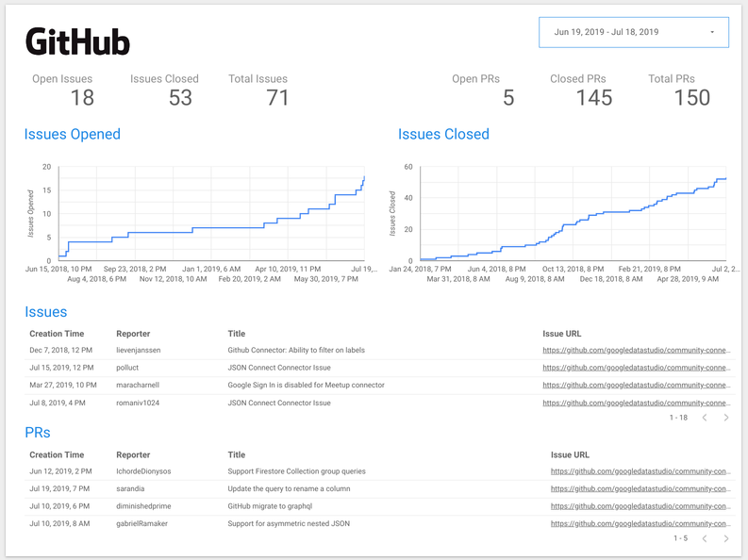
Task: Open PR URL for GitHub migrate to graphql
Action: [x=640, y=506]
